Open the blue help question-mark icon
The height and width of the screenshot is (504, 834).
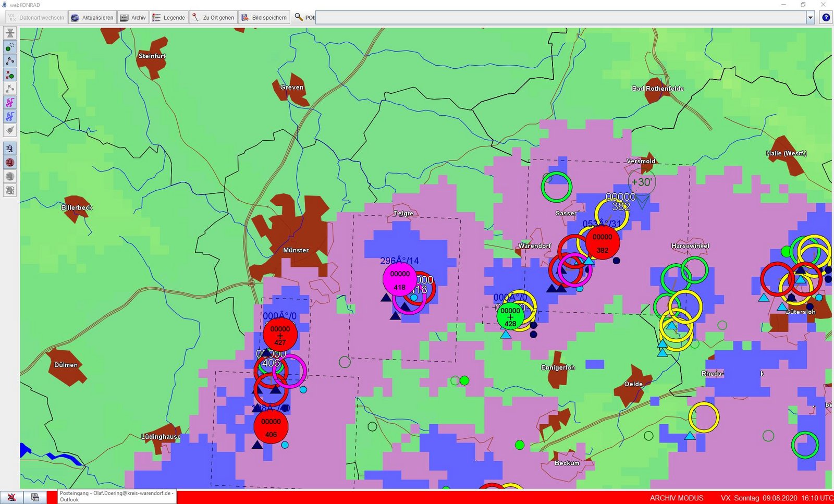826,17
